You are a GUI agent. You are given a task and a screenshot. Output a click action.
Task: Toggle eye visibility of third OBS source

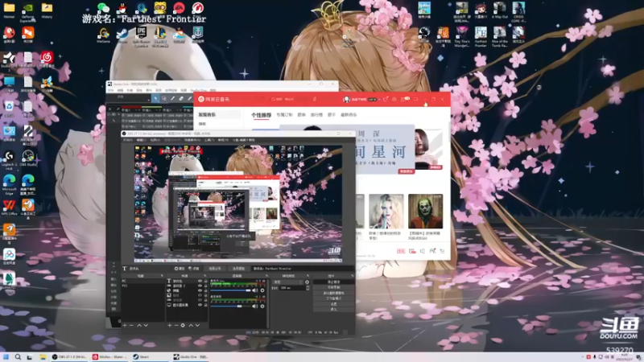(200, 290)
